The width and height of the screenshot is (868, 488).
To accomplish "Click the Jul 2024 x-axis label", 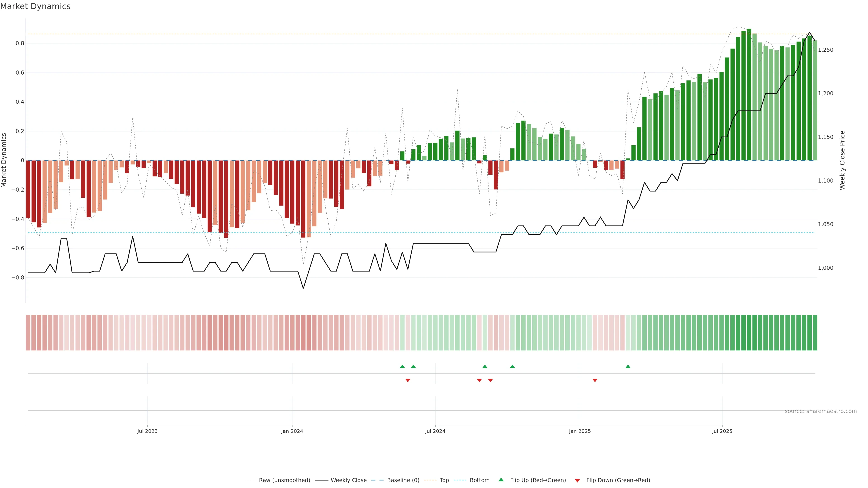I will [435, 431].
